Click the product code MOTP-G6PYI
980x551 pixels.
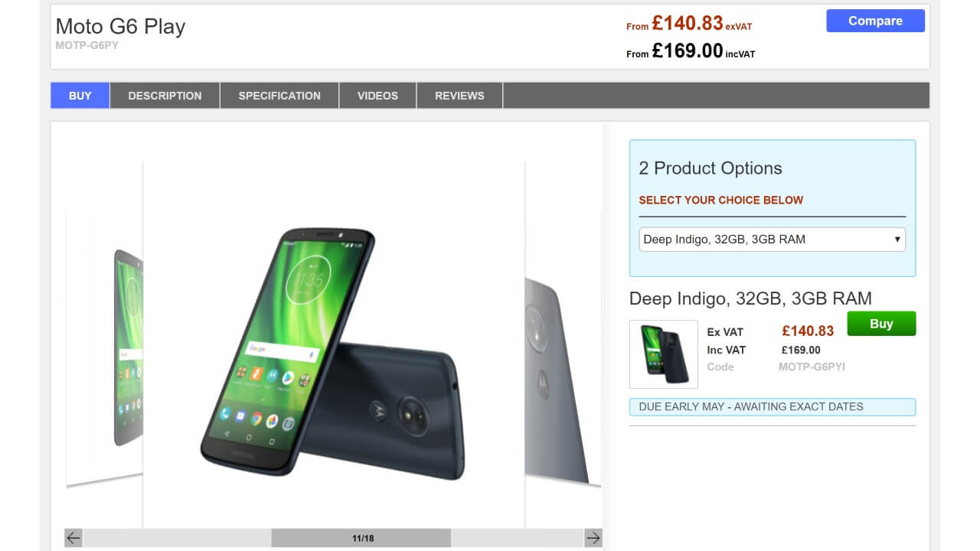pyautogui.click(x=812, y=367)
